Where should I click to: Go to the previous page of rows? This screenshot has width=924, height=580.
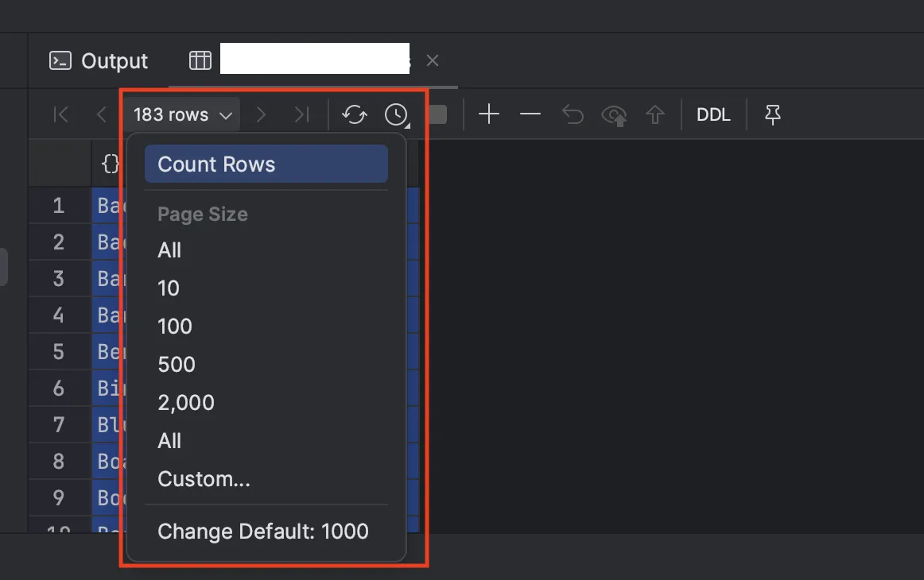tap(101, 115)
